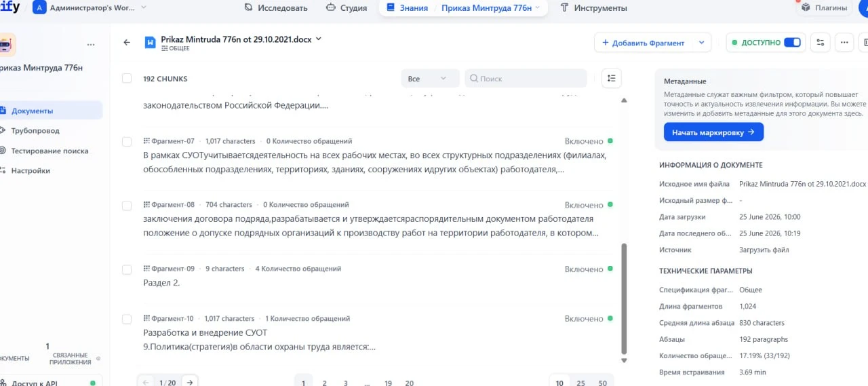Check the box for Фрагмент-08

(x=127, y=206)
